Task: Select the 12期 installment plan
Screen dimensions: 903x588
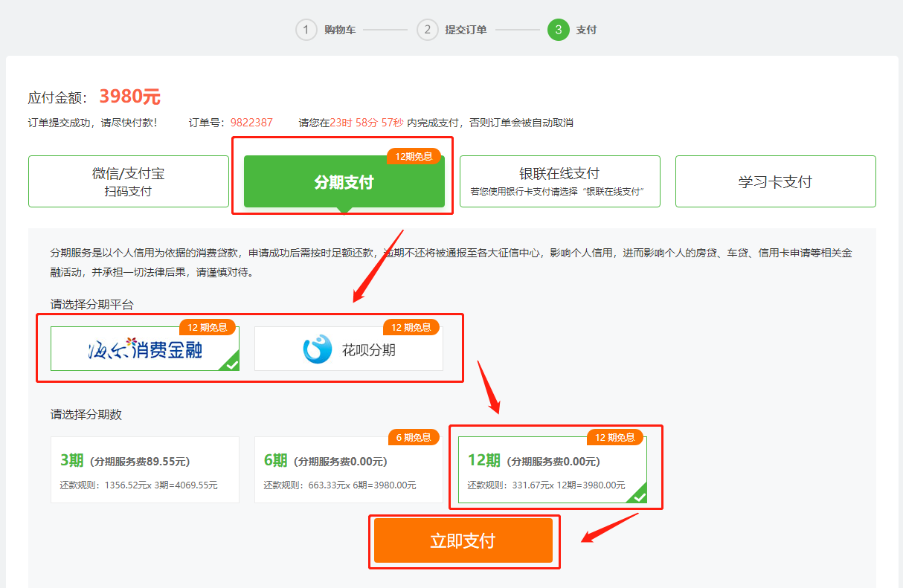Action: point(552,470)
